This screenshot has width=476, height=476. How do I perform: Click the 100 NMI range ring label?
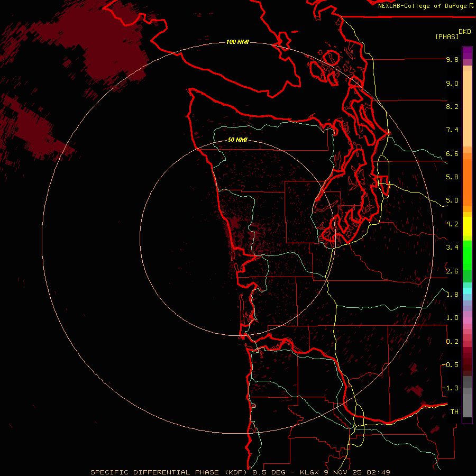pos(237,42)
